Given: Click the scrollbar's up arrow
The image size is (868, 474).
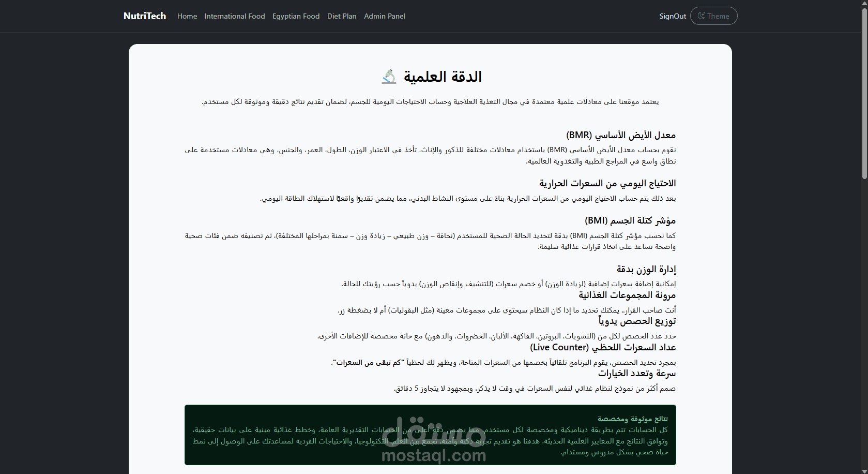Looking at the screenshot, I should tap(864, 4).
